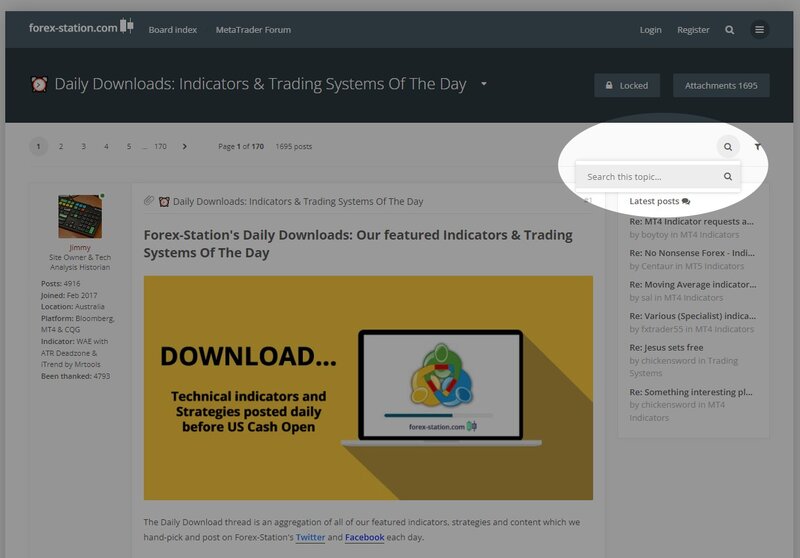The image size is (800, 558).
Task: Click the DOWNLOAD banner image
Action: click(368, 388)
